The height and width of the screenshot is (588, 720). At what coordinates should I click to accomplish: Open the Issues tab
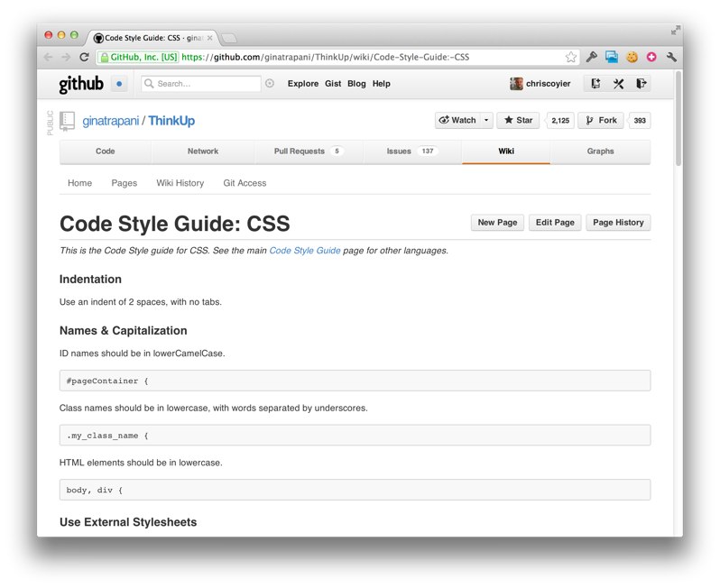[412, 152]
